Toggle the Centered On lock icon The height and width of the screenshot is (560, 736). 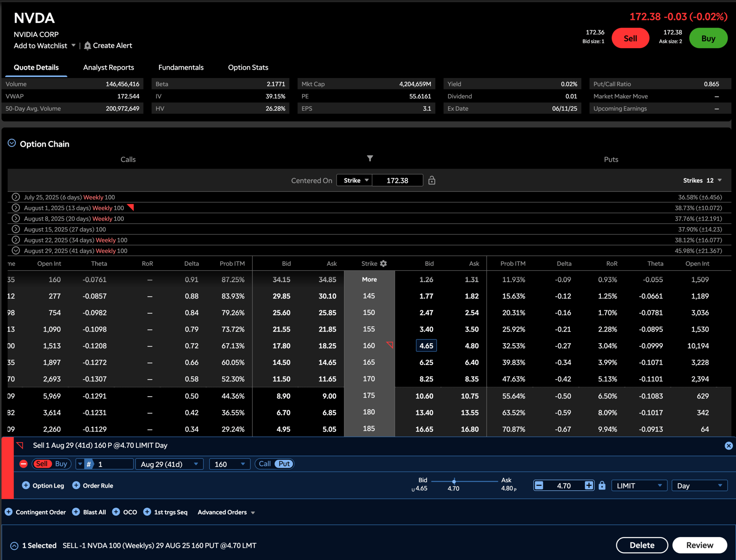(432, 180)
